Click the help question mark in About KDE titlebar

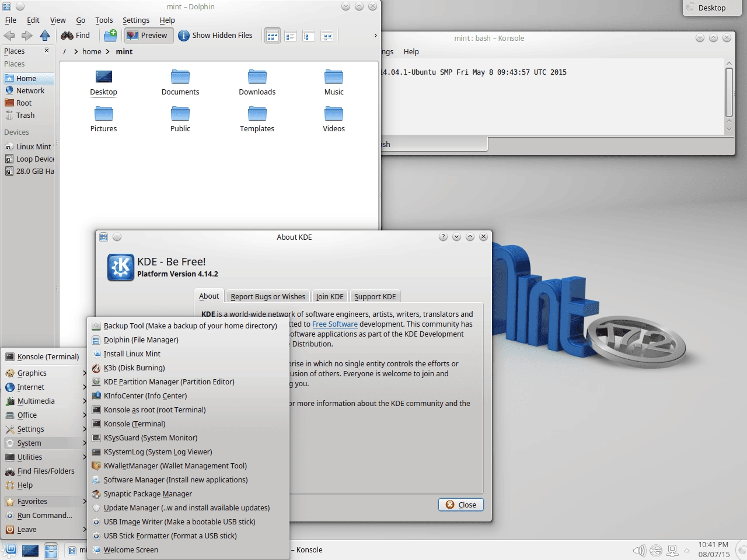pos(443,237)
